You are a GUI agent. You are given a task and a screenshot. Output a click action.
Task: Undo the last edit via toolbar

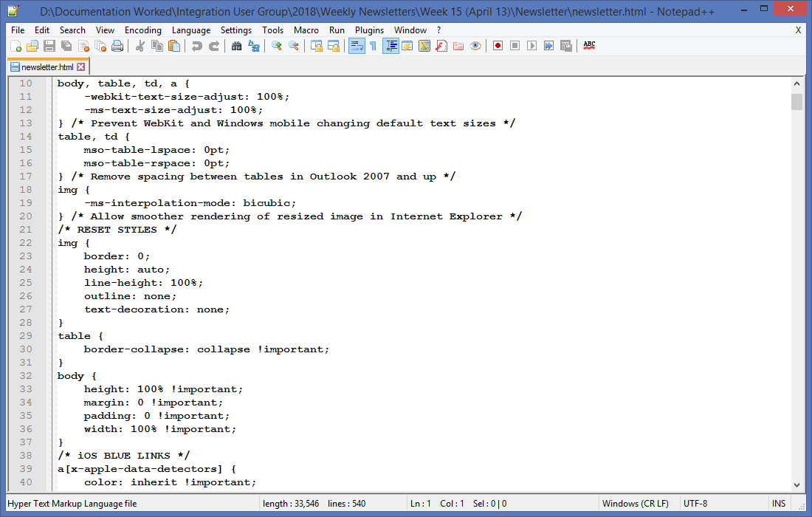tap(198, 45)
